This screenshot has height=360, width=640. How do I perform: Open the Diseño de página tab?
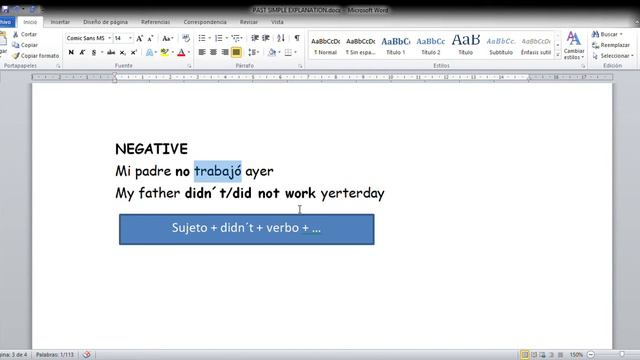[x=105, y=22]
